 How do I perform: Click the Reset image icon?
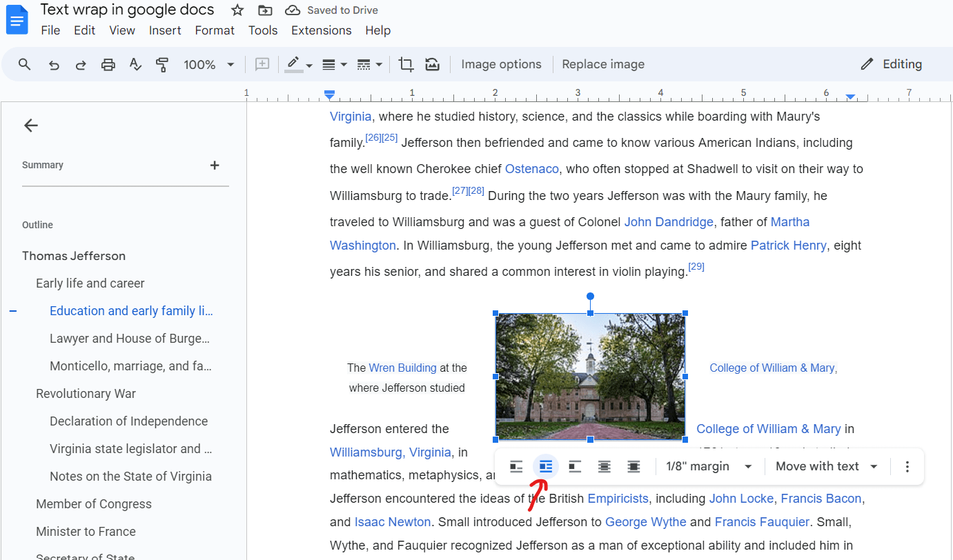tap(432, 63)
